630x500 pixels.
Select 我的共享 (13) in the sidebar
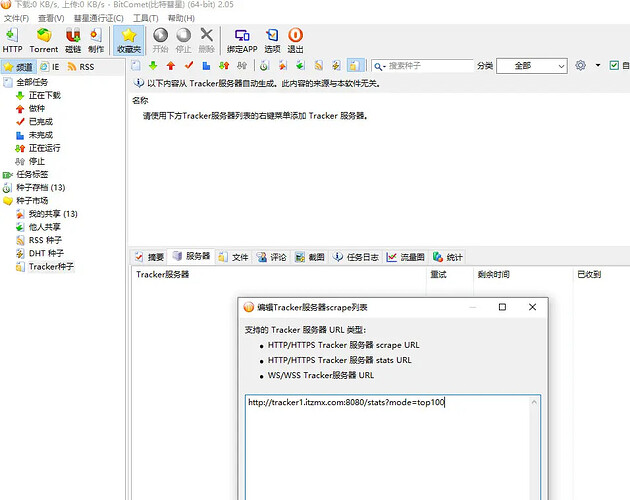click(53, 214)
